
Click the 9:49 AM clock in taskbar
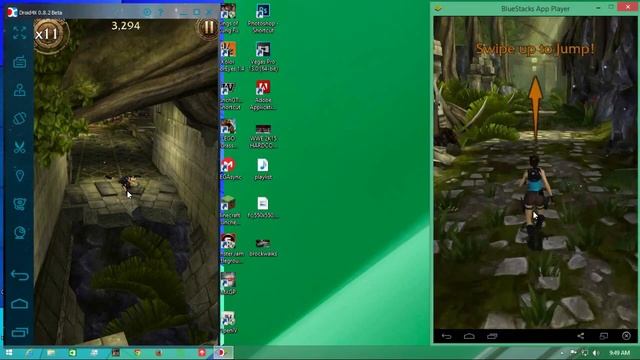pyautogui.click(x=619, y=353)
